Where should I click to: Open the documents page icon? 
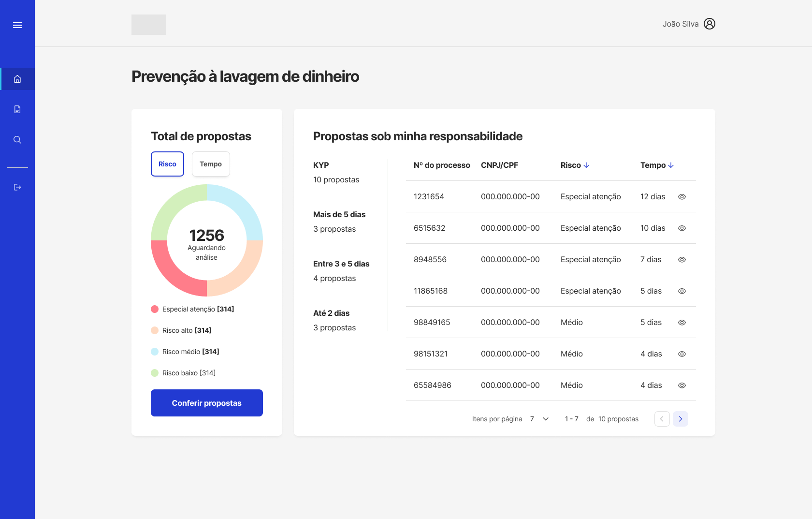17,109
